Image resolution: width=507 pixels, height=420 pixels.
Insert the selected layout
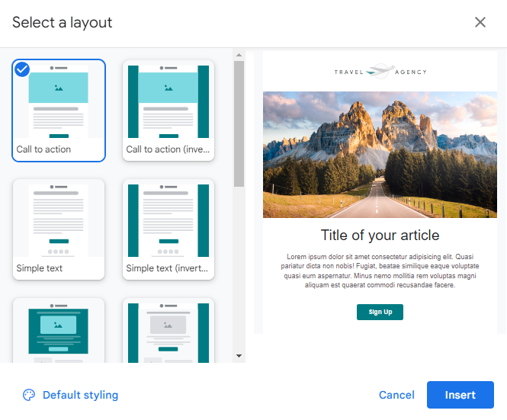pos(460,395)
